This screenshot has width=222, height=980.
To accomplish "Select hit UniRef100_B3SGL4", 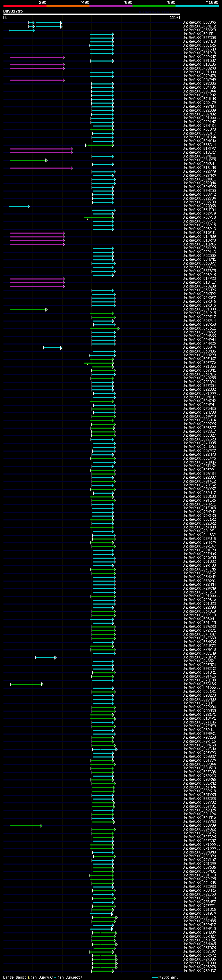I will coord(199,145).
